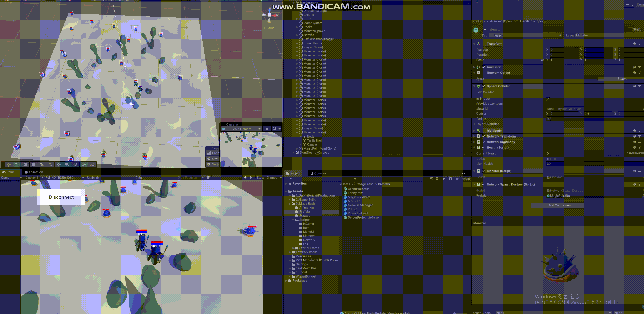
Task: Click the Add Component button
Action: click(x=560, y=205)
